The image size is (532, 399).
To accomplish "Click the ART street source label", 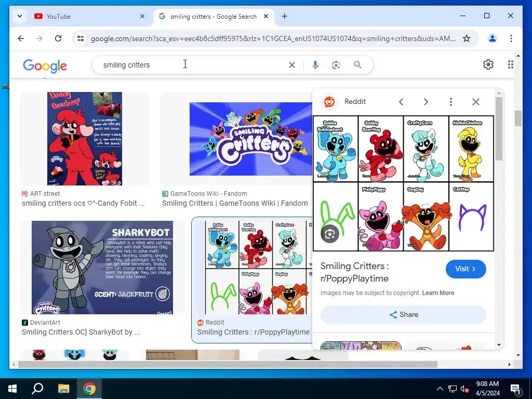I will [x=45, y=194].
